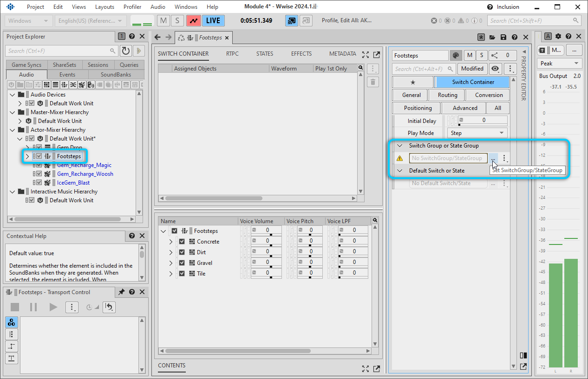
Task: Uncheck the Dirt checkbox in Contents list
Action: pyautogui.click(x=182, y=252)
